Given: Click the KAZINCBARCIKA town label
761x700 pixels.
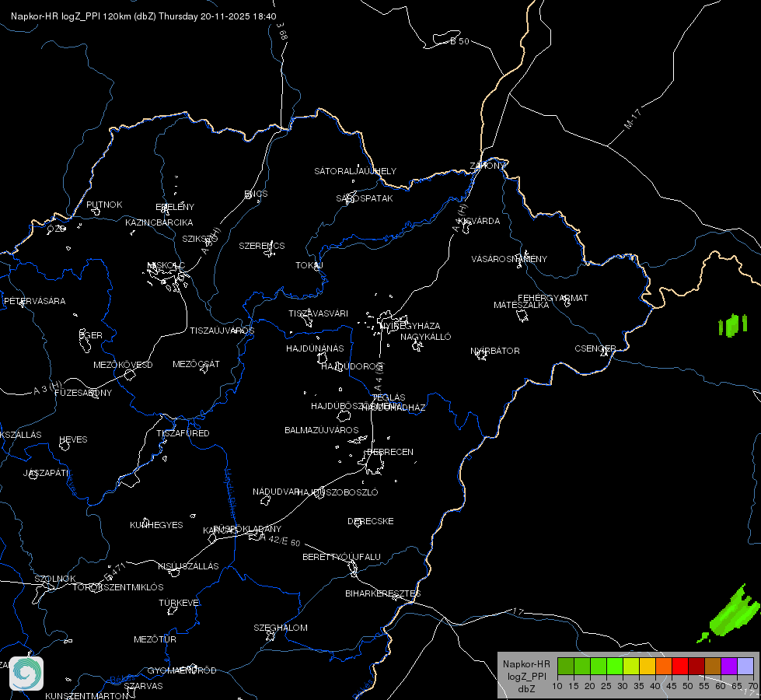Looking at the screenshot, I should [x=159, y=222].
